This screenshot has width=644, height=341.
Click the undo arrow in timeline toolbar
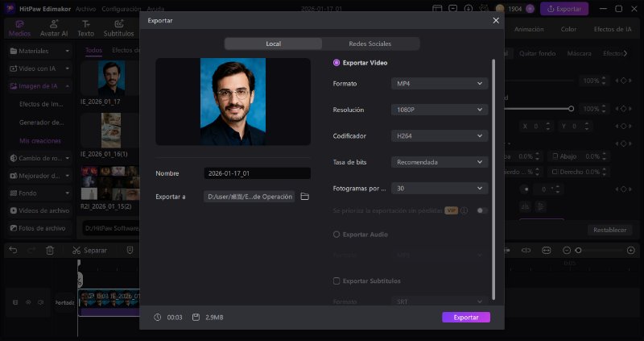pyautogui.click(x=13, y=250)
